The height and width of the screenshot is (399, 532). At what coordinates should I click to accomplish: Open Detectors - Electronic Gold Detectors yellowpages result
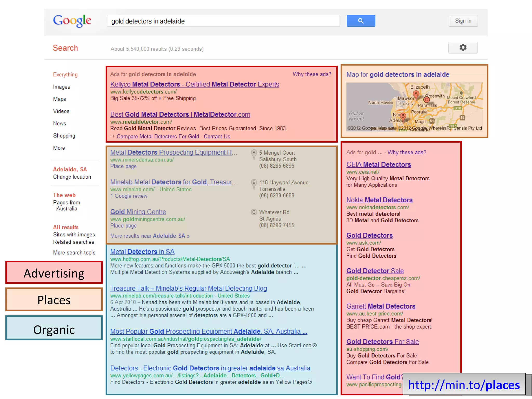coord(210,368)
